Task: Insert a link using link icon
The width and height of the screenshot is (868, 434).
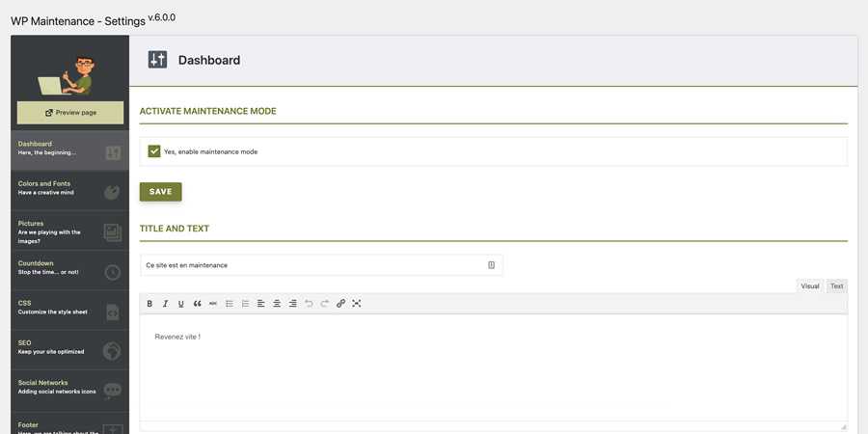Action: coord(340,304)
